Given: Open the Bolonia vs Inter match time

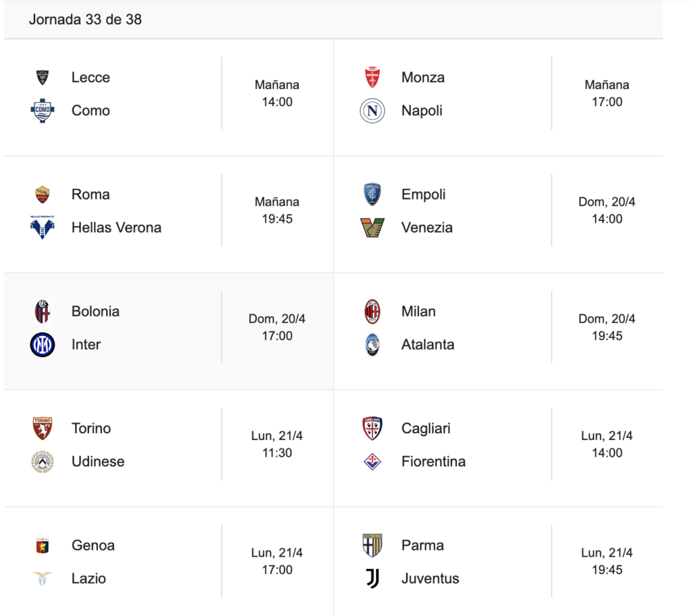Looking at the screenshot, I should coord(277,327).
